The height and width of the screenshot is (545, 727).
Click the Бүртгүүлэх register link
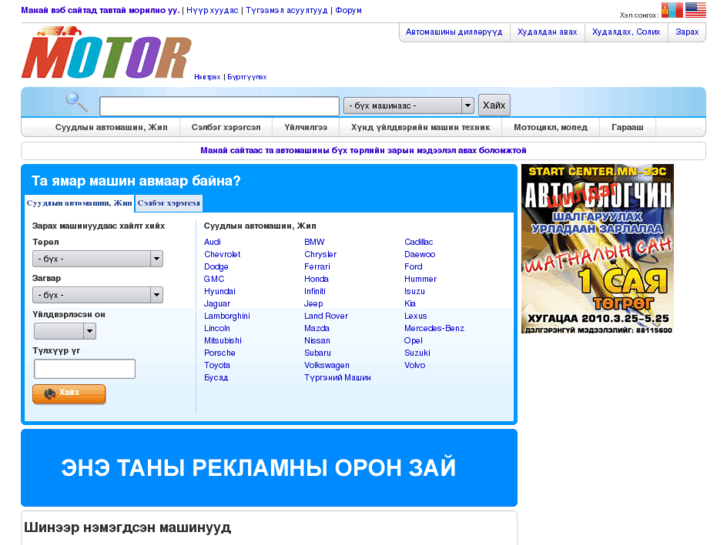pyautogui.click(x=247, y=77)
